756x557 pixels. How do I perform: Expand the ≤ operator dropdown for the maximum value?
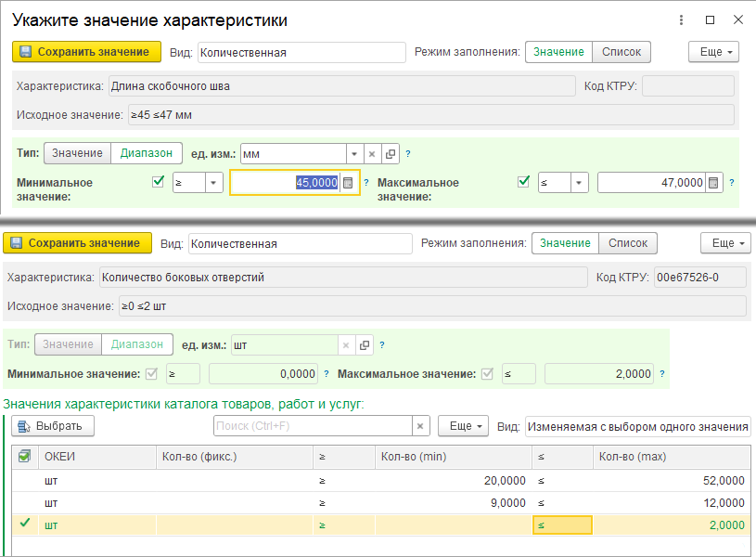[579, 183]
